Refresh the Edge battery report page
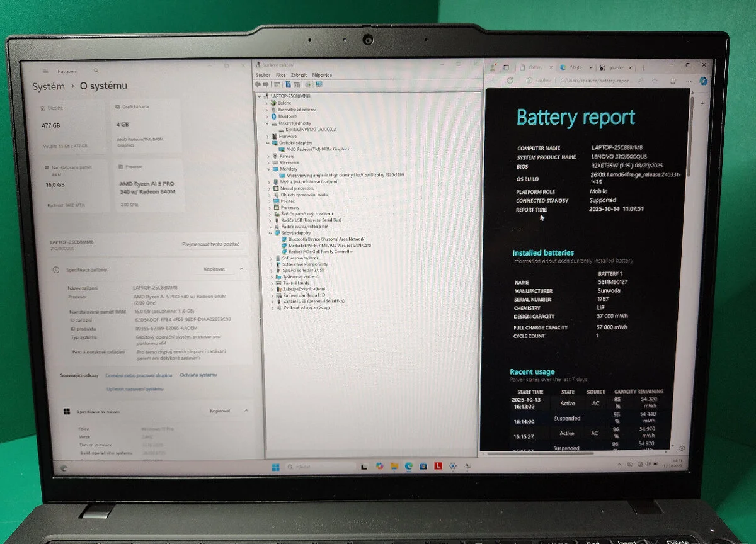This screenshot has width=756, height=544. tap(510, 81)
